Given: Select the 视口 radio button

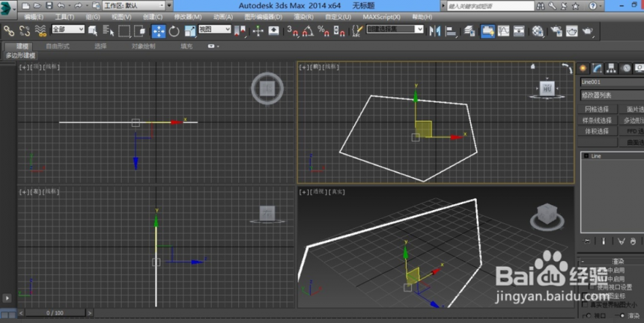Looking at the screenshot, I should (589, 316).
